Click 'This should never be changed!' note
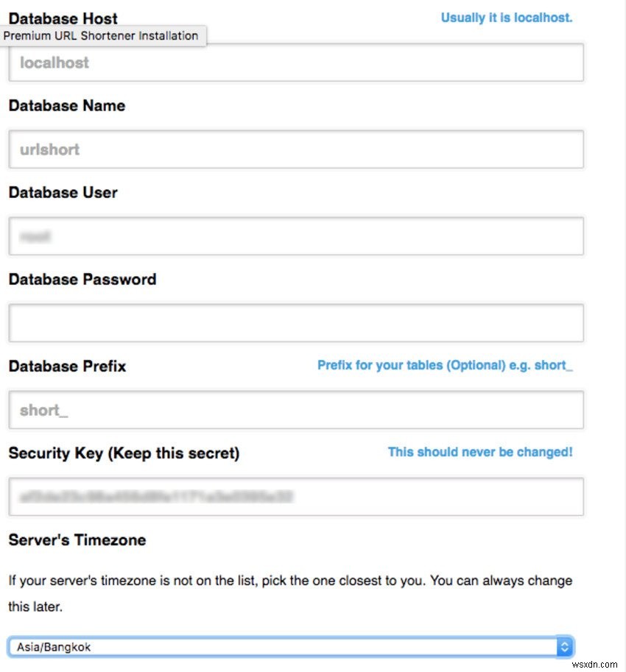Image resolution: width=626 pixels, height=672 pixels. 480,452
